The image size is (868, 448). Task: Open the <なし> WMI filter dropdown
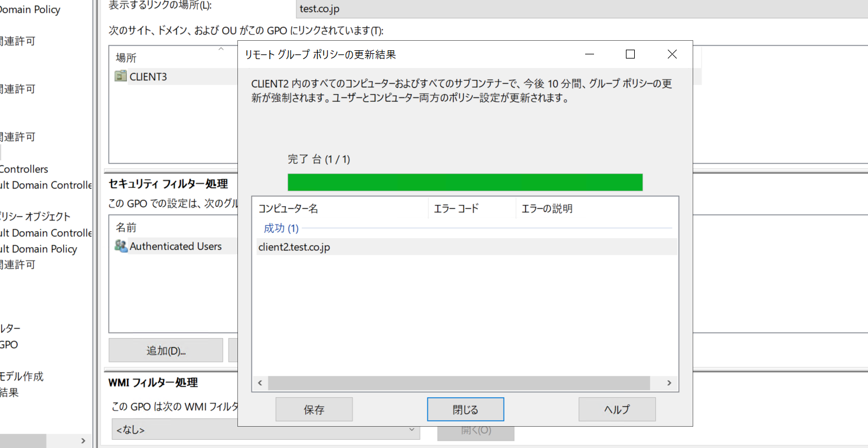[x=413, y=429]
